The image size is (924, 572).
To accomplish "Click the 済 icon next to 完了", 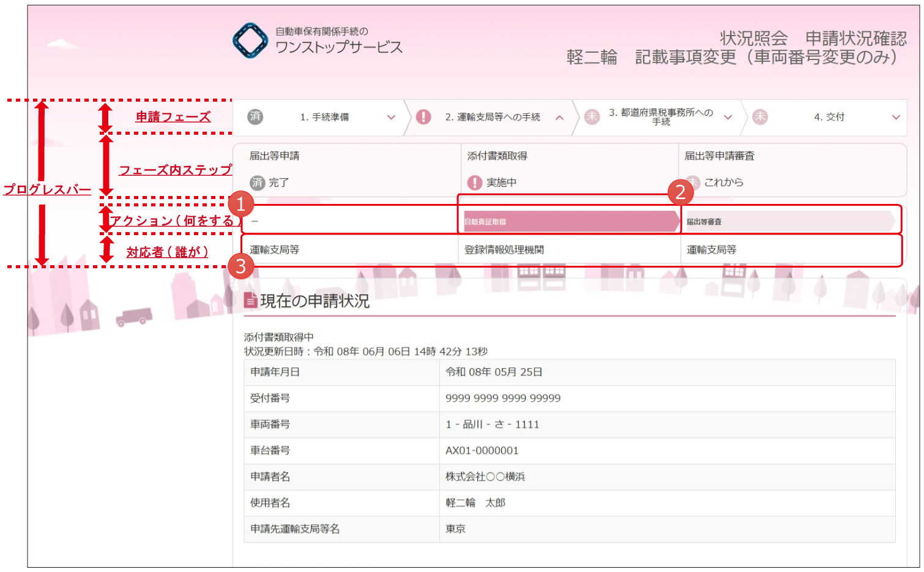I will coord(258,183).
